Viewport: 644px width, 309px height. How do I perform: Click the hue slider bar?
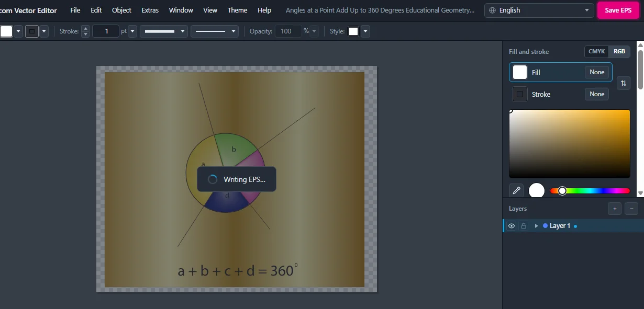point(590,191)
